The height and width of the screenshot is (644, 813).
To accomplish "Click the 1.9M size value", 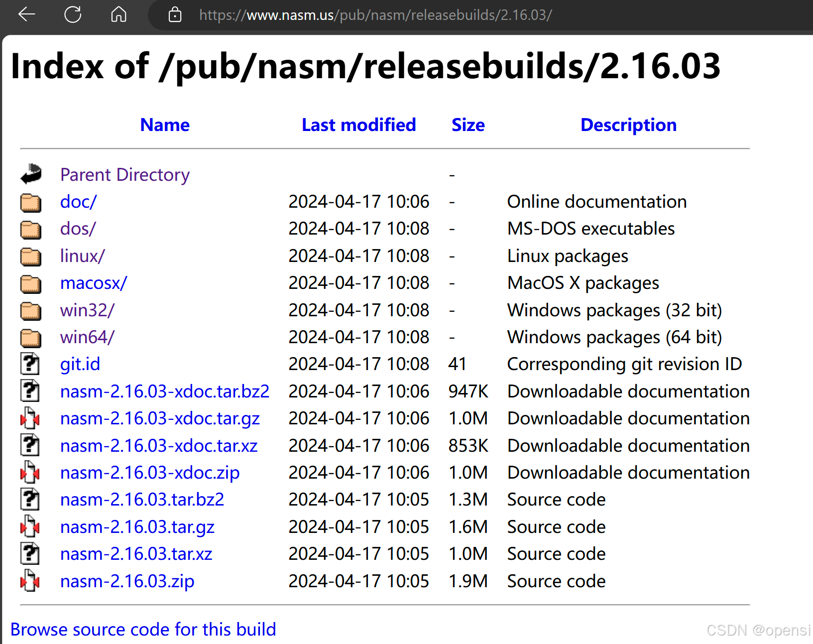I will pyautogui.click(x=468, y=581).
